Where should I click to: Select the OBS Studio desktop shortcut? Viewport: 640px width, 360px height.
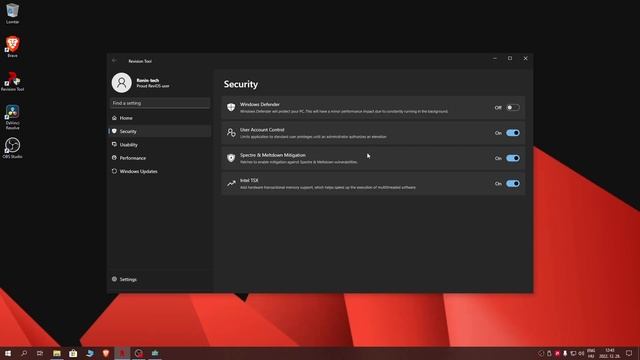pyautogui.click(x=12, y=148)
